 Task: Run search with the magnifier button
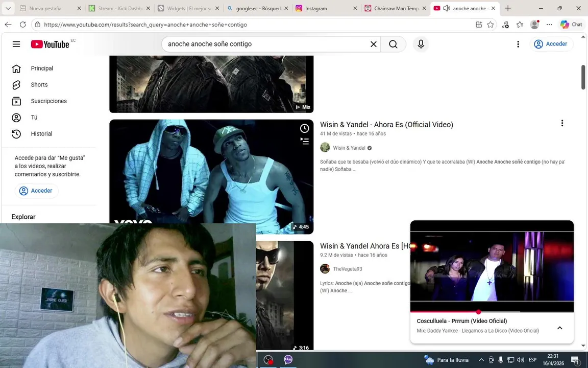[x=393, y=44]
